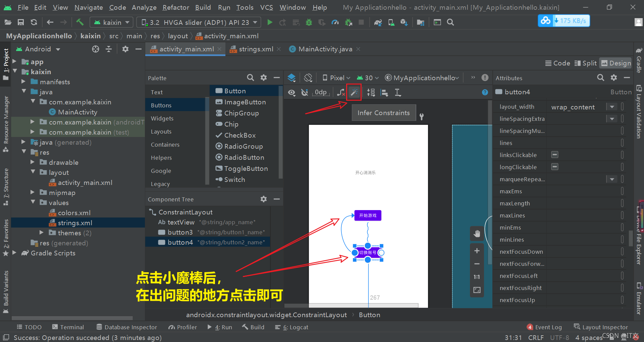Open the Logcat tool window
Image resolution: width=644 pixels, height=342 pixels.
point(291,327)
